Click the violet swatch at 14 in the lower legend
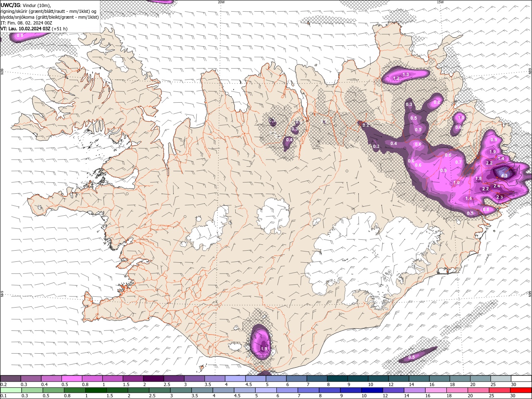Image resolution: width=532 pixels, height=399 pixels. [x=414, y=390]
